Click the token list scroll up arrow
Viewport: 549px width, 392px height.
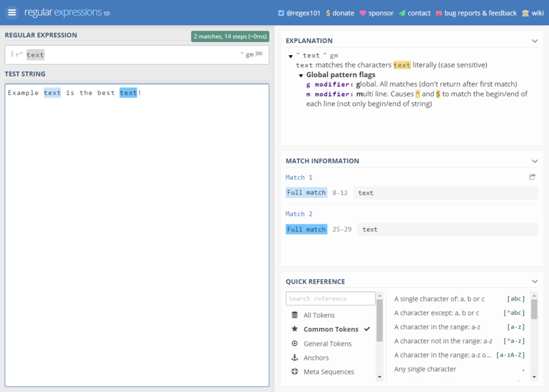click(535, 296)
